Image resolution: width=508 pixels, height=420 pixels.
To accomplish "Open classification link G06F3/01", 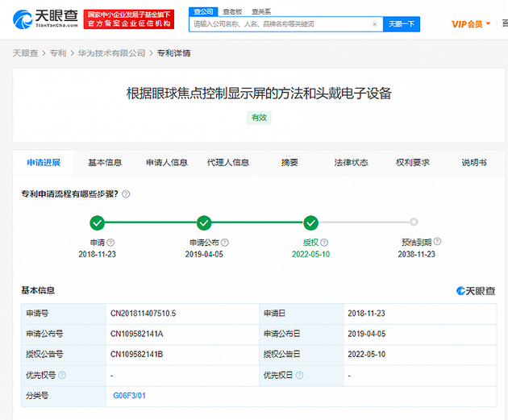I will click(x=129, y=396).
